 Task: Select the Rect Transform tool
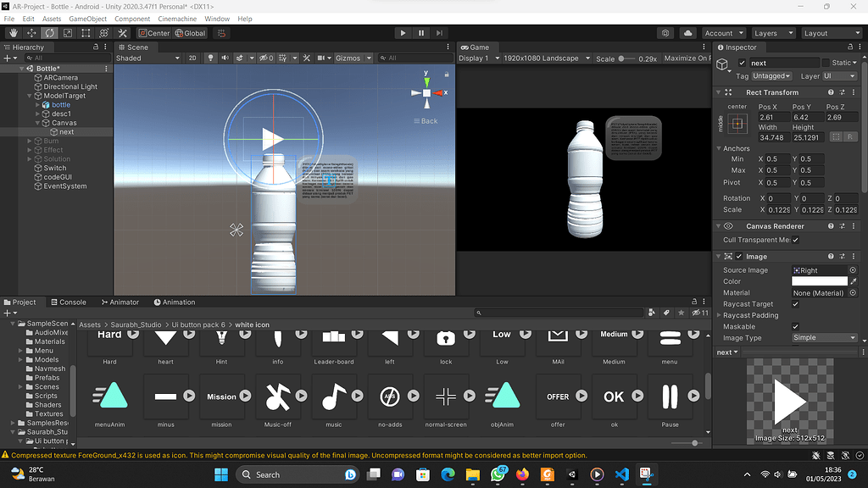click(85, 32)
